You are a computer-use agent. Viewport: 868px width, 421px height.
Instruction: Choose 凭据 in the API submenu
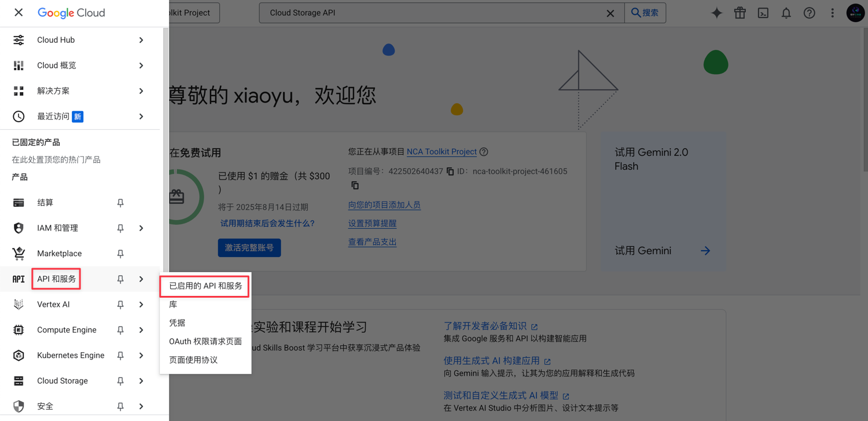177,323
